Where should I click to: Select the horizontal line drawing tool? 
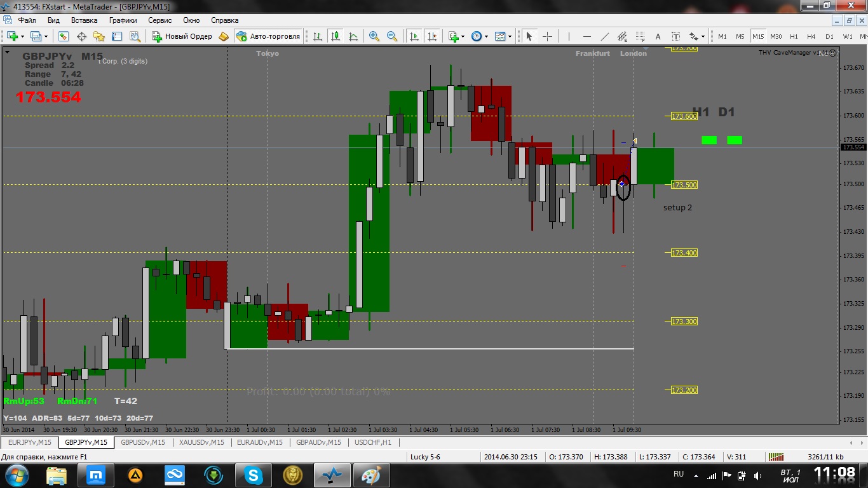point(587,36)
